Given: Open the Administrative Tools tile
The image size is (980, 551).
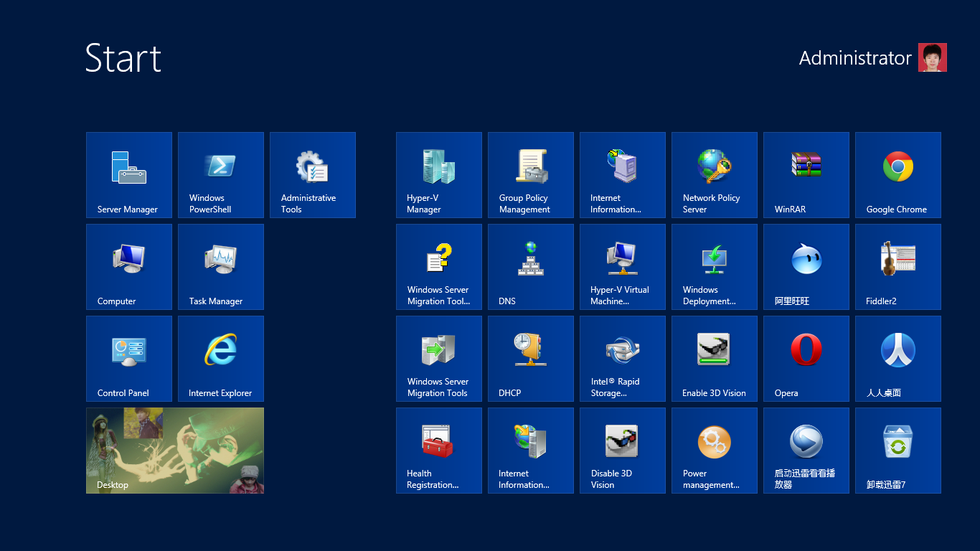Looking at the screenshot, I should (x=313, y=175).
